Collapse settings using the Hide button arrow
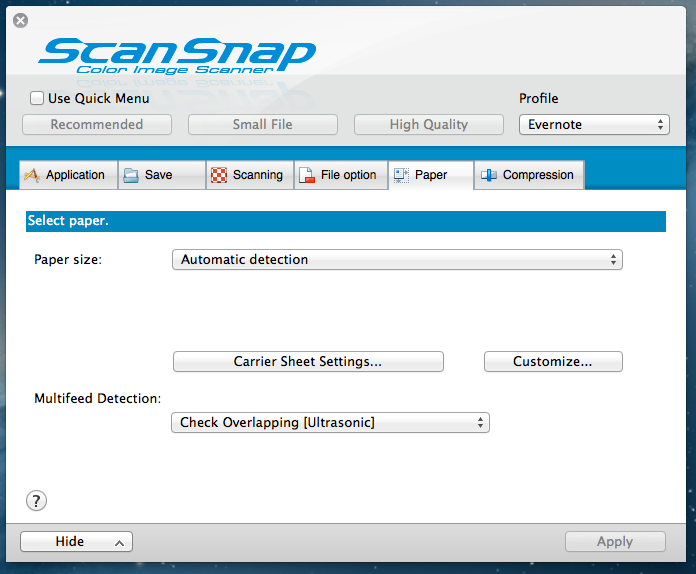The image size is (696, 574). [x=119, y=543]
